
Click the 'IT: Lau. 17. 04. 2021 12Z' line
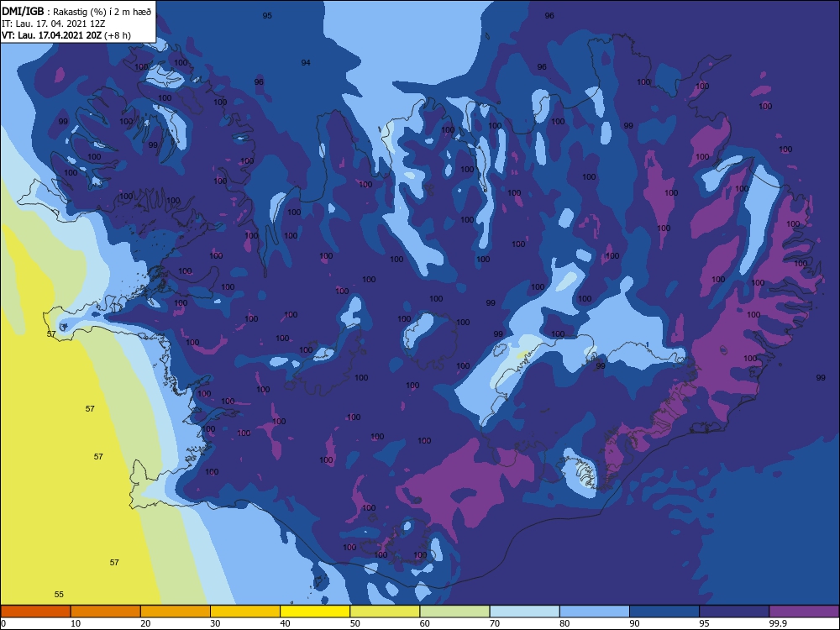click(x=53, y=24)
